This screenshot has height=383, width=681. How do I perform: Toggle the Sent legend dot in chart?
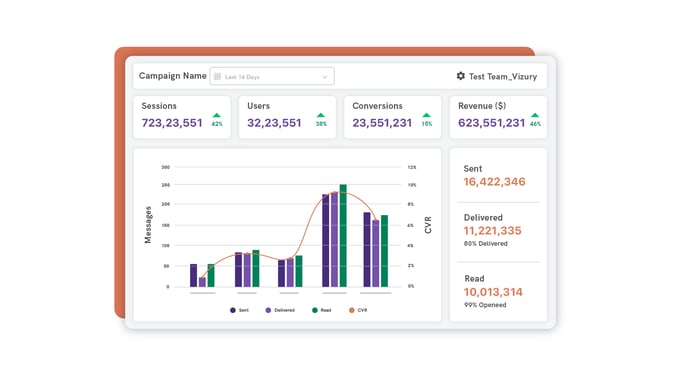(233, 310)
